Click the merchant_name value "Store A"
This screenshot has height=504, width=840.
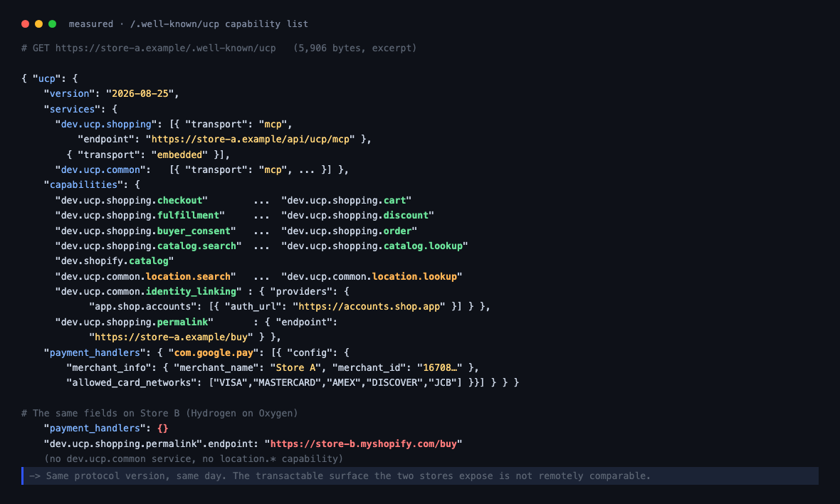[x=295, y=368]
